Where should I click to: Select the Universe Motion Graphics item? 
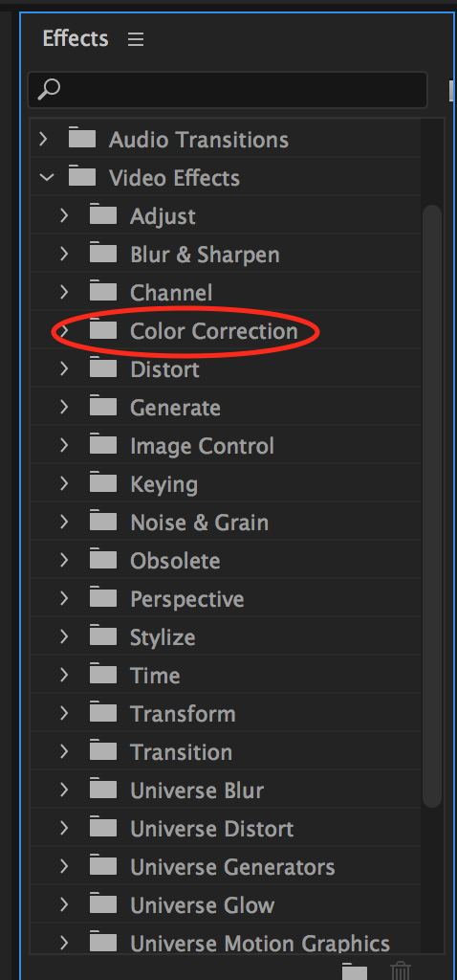260,943
